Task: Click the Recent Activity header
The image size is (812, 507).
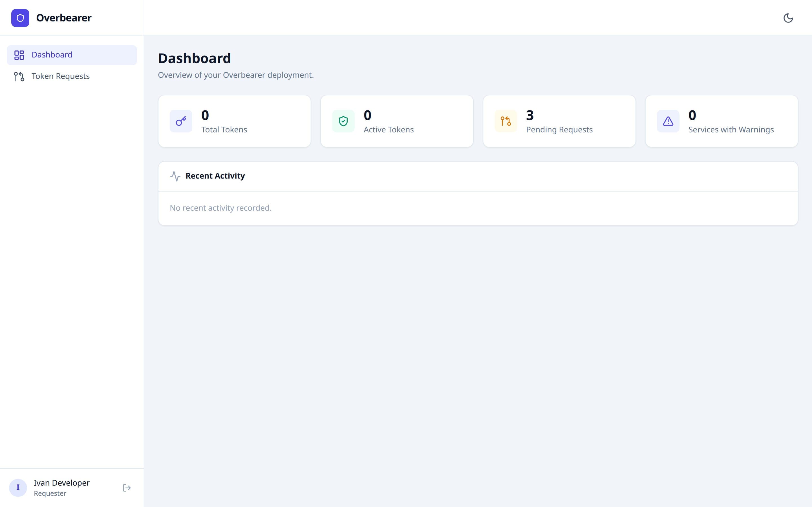Action: (215, 176)
